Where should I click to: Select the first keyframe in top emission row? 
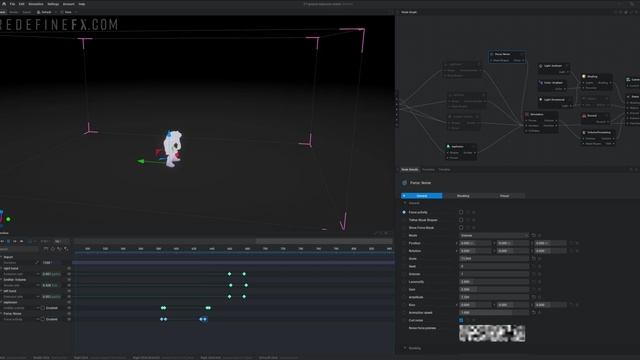[x=229, y=274]
